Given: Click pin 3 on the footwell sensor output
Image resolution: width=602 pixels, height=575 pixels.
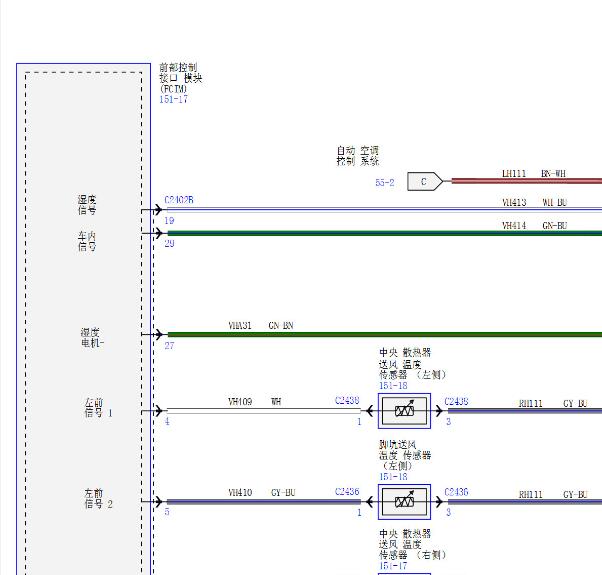Looking at the screenshot, I should [x=448, y=512].
